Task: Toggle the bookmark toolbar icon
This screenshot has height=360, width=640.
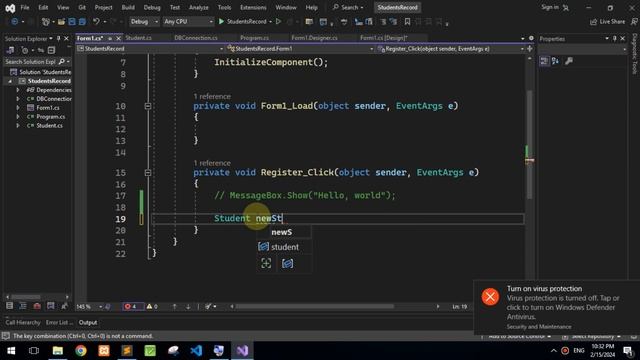Action: (x=407, y=22)
